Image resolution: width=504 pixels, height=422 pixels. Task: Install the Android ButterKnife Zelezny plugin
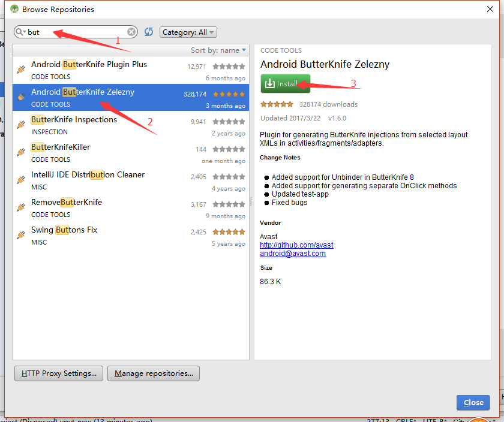pyautogui.click(x=286, y=84)
